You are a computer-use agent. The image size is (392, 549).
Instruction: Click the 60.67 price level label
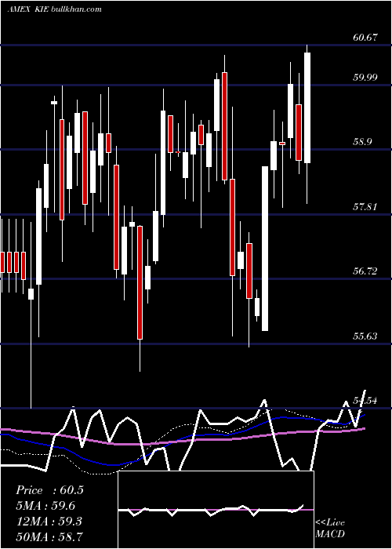(x=365, y=37)
